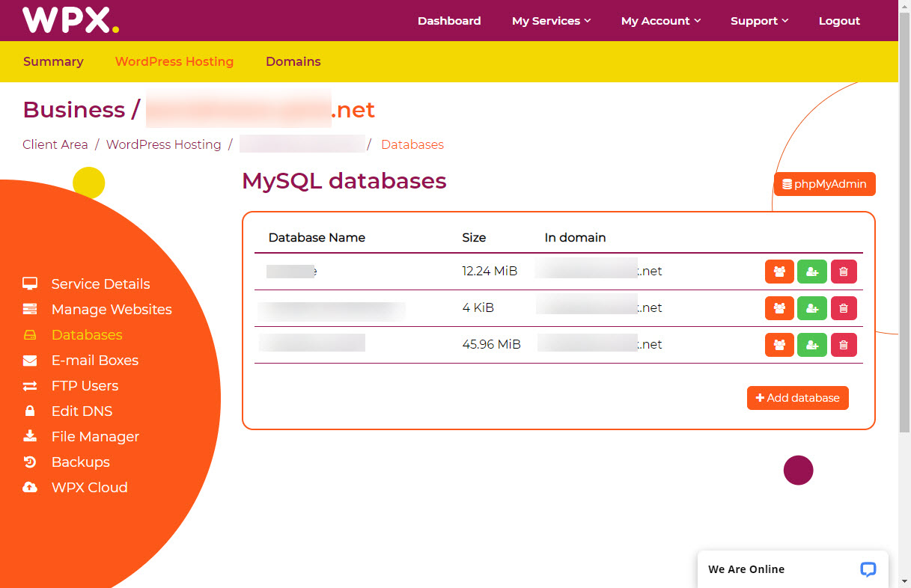911x588 pixels.
Task: Follow the WordPress Hosting breadcrumb link
Action: point(164,144)
